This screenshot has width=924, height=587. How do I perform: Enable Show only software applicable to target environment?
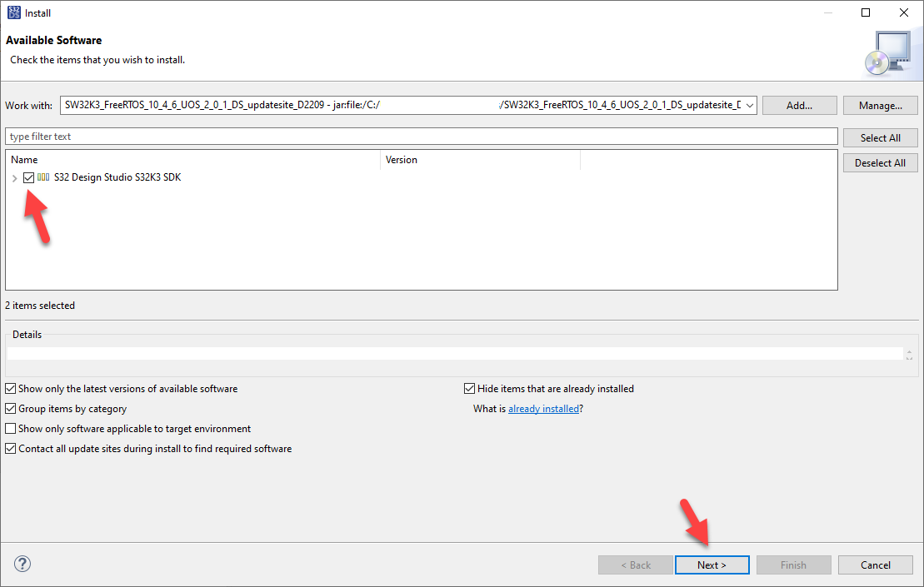pyautogui.click(x=10, y=428)
